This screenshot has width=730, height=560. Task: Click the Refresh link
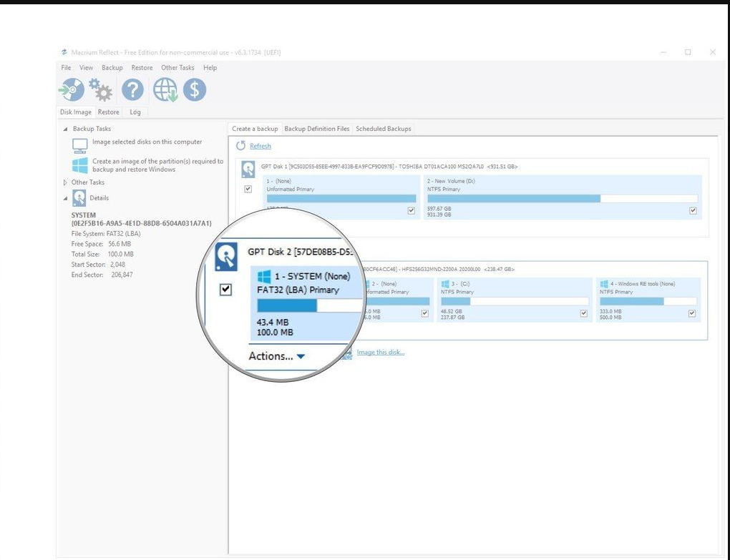click(260, 146)
